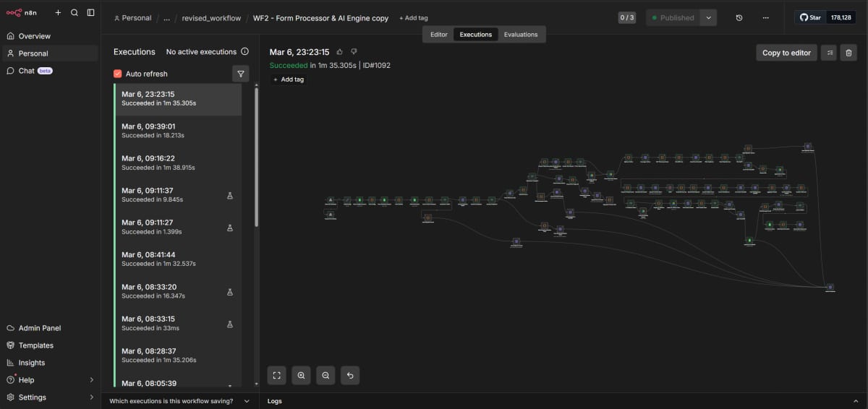
Task: Open Templates
Action: 50,345
